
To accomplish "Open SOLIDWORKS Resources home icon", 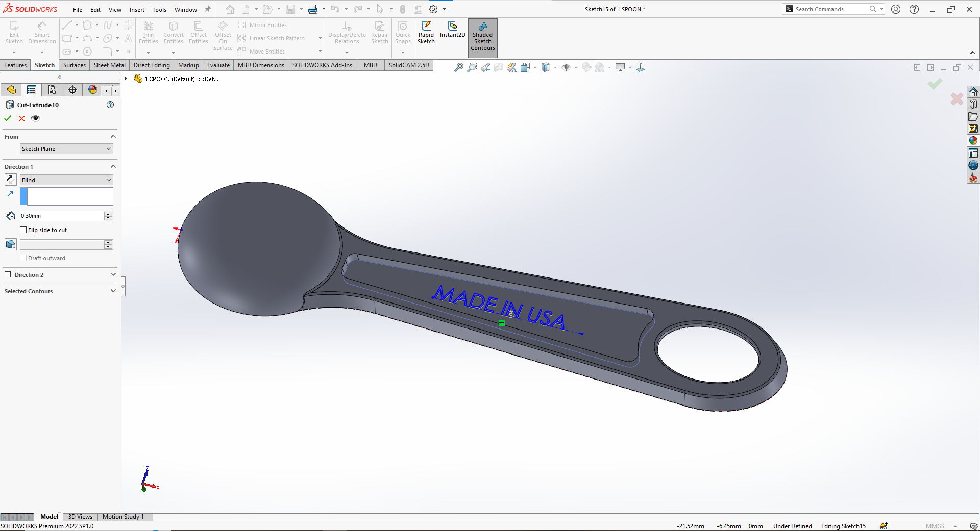I will click(973, 92).
